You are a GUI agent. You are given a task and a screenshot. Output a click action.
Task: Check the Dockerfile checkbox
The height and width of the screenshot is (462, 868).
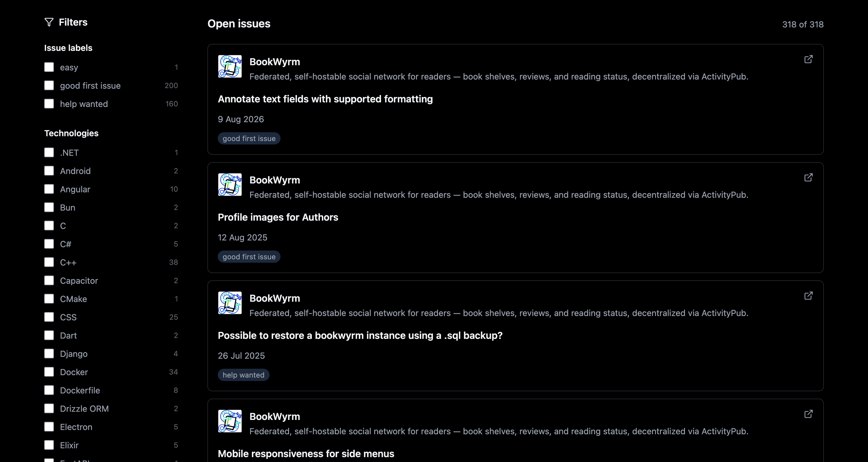(x=49, y=390)
